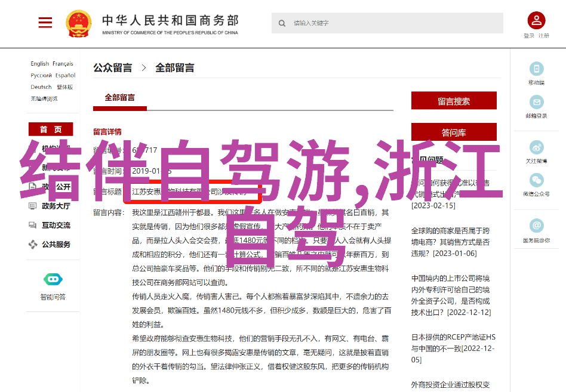Open the email login (邮箱登录) icon
566x392 pixels.
(x=536, y=102)
